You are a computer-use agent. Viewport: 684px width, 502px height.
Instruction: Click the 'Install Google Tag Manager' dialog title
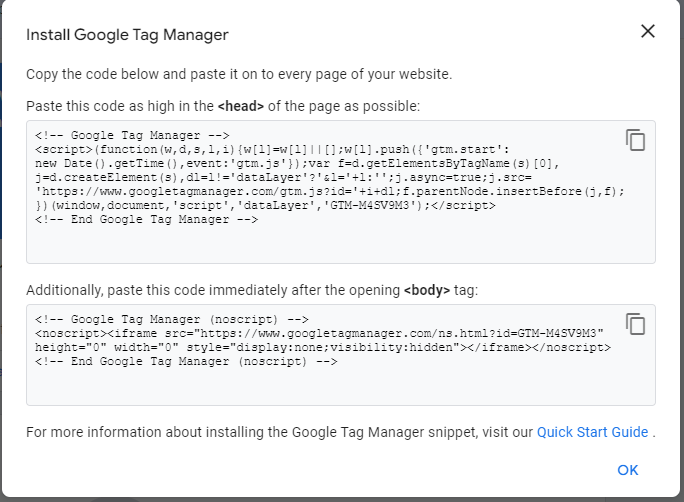[127, 35]
